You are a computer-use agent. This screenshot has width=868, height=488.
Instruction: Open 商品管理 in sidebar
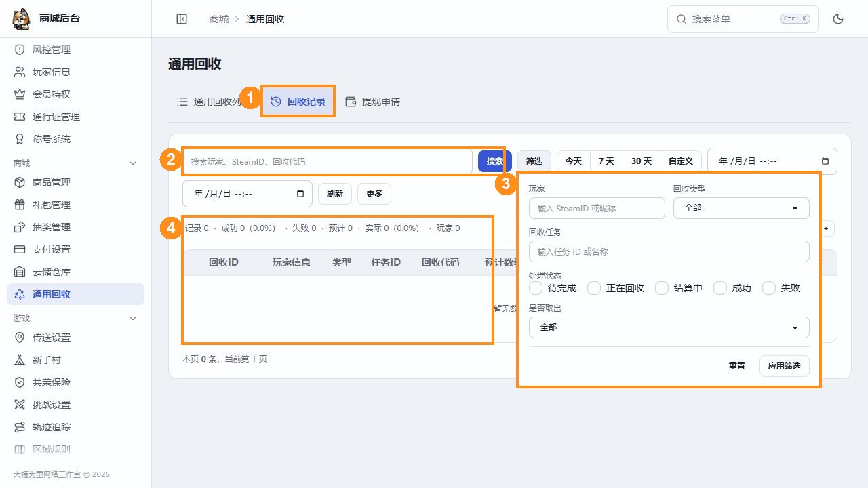pyautogui.click(x=75, y=182)
